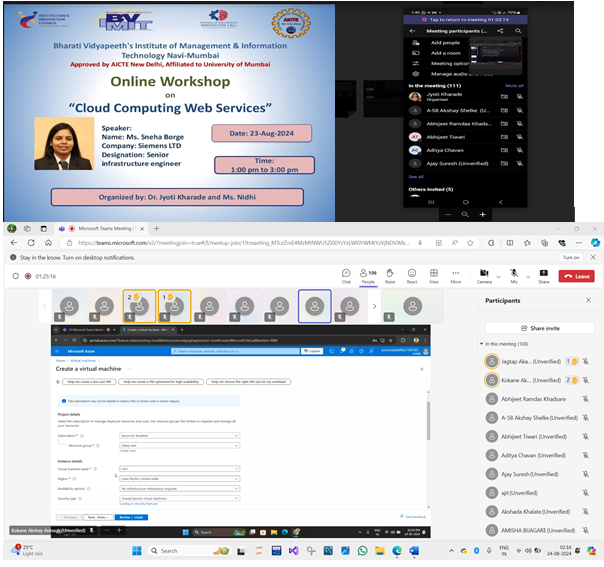Open the Windows Start menu
This screenshot has height=567, width=604.
(138, 550)
